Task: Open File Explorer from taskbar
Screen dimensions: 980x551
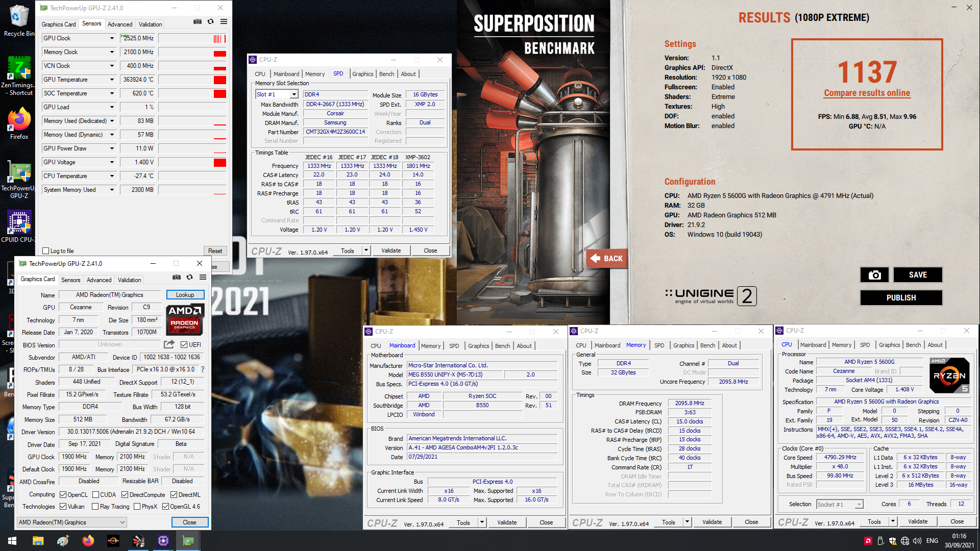Action: (x=38, y=541)
